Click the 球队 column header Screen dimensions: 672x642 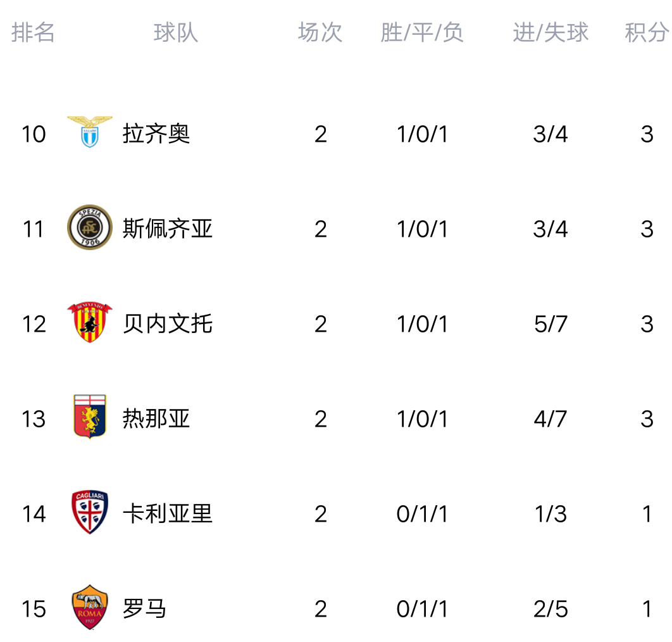176,32
